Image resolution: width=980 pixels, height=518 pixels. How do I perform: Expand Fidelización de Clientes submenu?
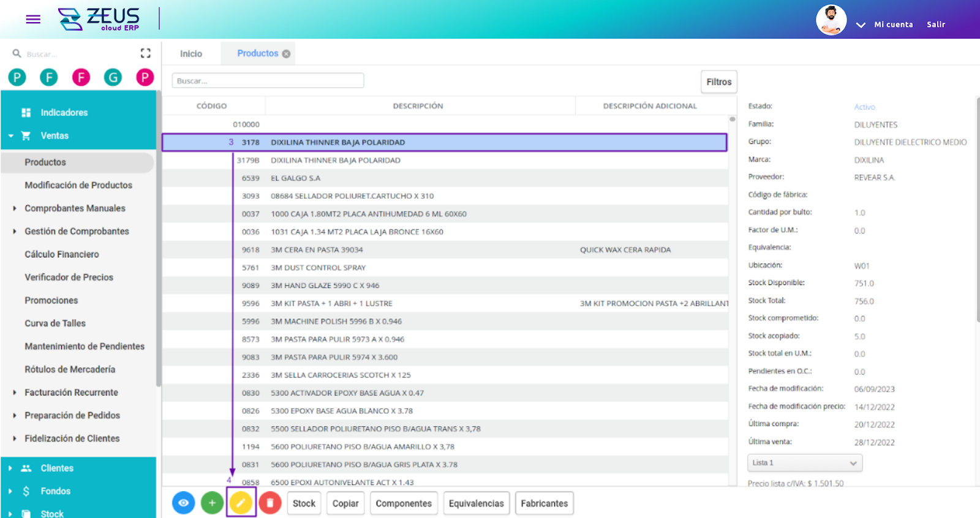point(15,439)
